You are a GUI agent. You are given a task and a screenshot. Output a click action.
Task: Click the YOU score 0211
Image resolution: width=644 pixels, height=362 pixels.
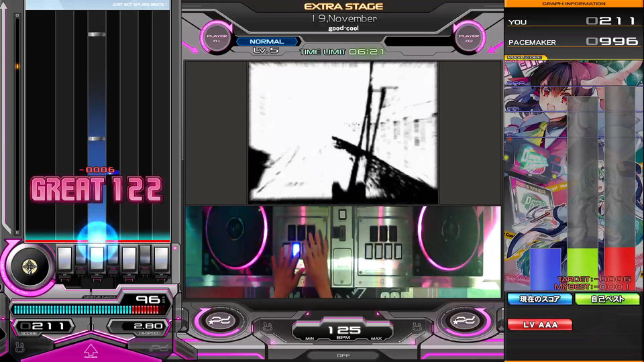coord(611,21)
